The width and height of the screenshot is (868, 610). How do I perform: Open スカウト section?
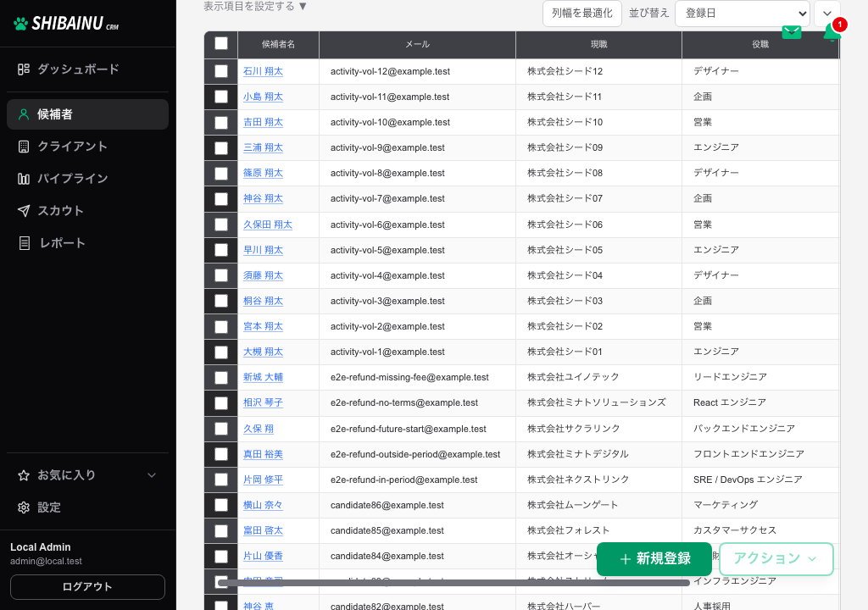(x=87, y=211)
